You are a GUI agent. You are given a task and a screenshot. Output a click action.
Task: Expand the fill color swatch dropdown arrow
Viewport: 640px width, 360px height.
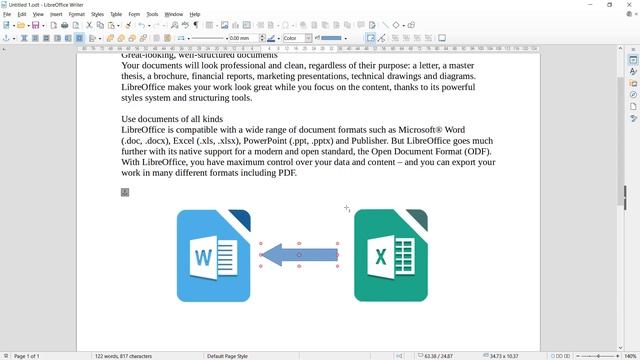(346, 38)
